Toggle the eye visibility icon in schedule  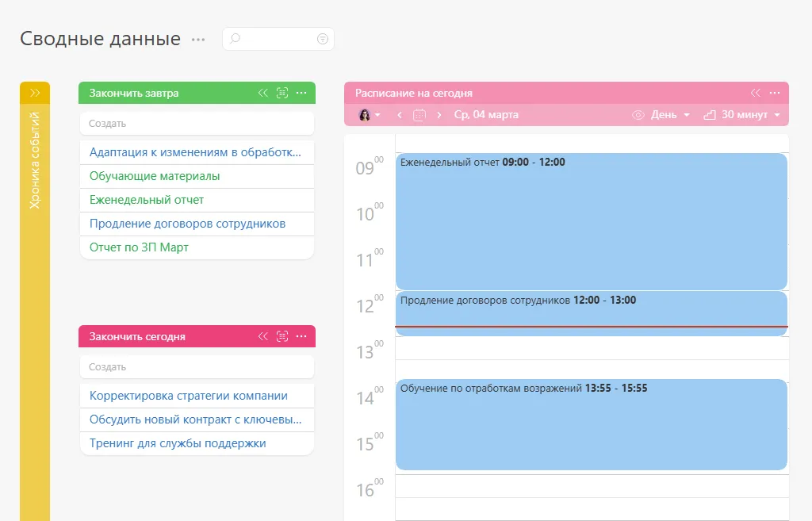[638, 115]
